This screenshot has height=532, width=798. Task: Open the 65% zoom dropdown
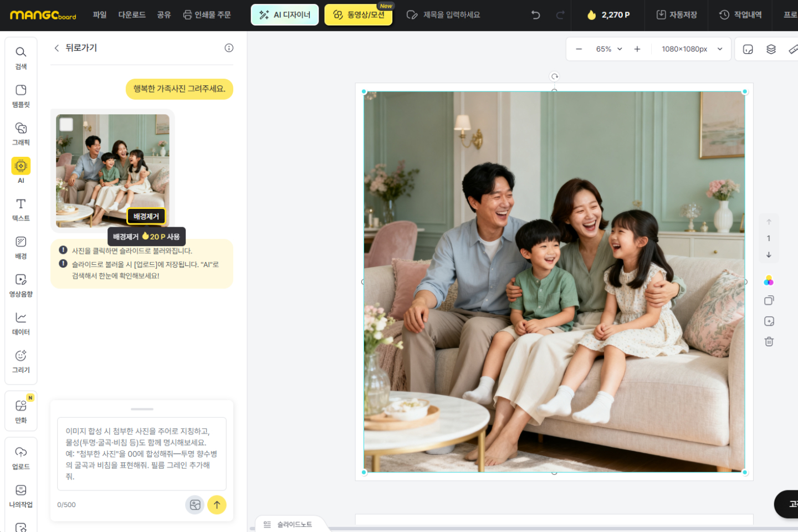(x=609, y=49)
